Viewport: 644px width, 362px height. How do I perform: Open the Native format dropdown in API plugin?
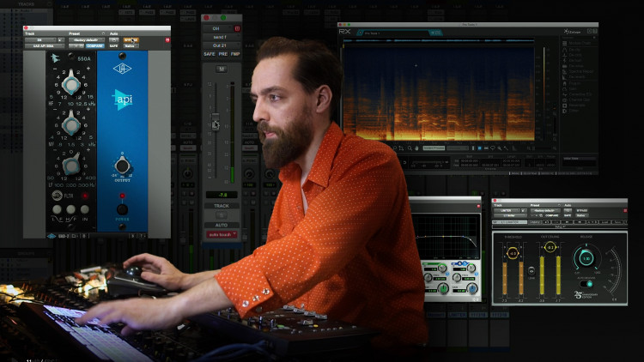point(131,46)
